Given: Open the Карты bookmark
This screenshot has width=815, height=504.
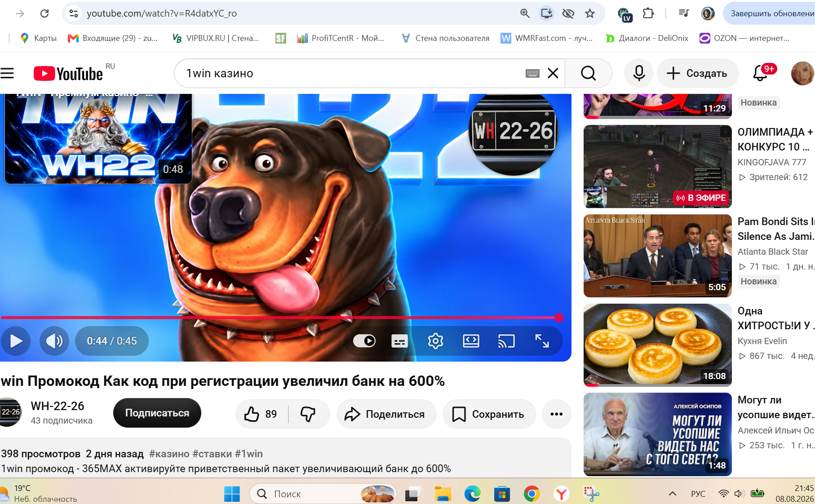Looking at the screenshot, I should coord(39,38).
